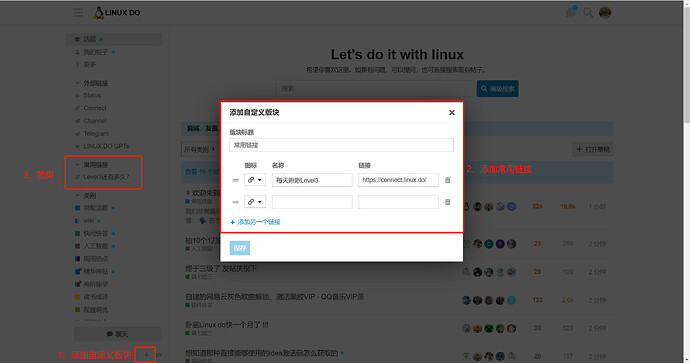
Task: Click the 打开草稿 button
Action: point(593,150)
